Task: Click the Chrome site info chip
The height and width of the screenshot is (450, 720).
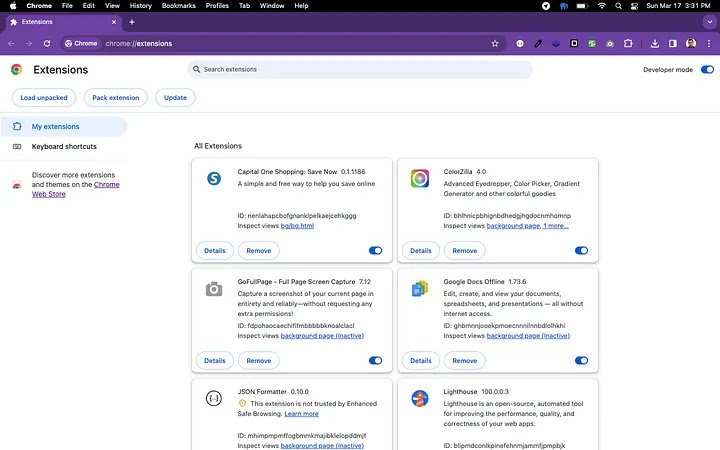Action: click(81, 44)
